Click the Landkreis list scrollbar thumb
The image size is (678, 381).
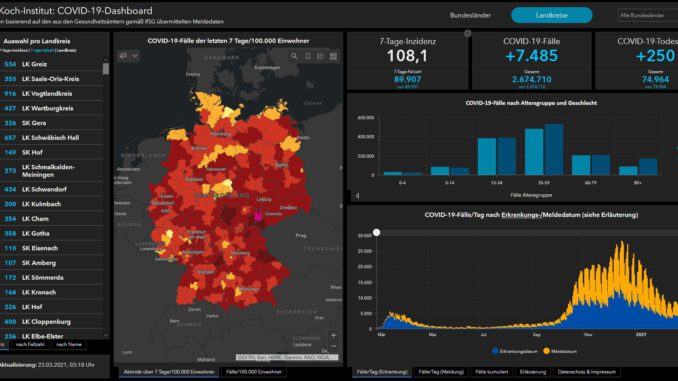pyautogui.click(x=106, y=68)
